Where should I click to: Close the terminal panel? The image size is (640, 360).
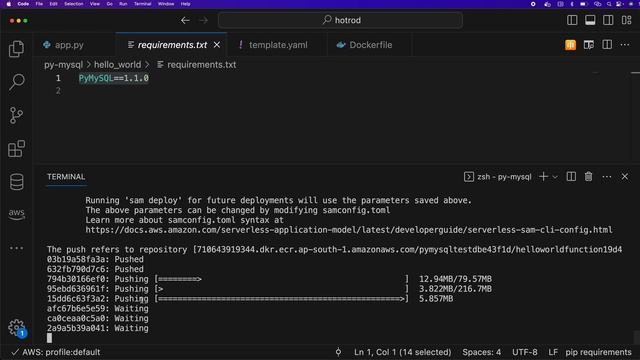coord(625,177)
